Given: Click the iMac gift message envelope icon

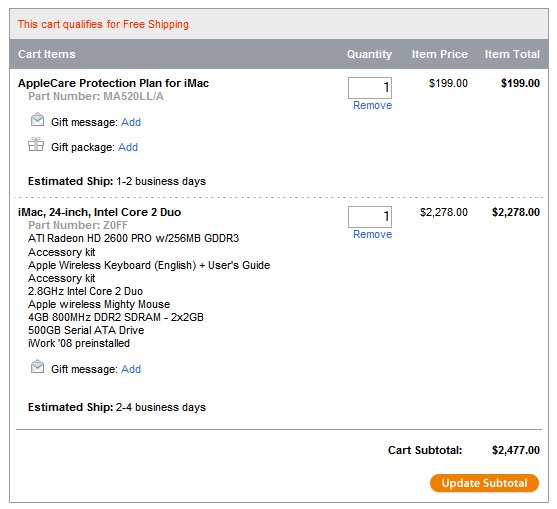Looking at the screenshot, I should tap(37, 367).
